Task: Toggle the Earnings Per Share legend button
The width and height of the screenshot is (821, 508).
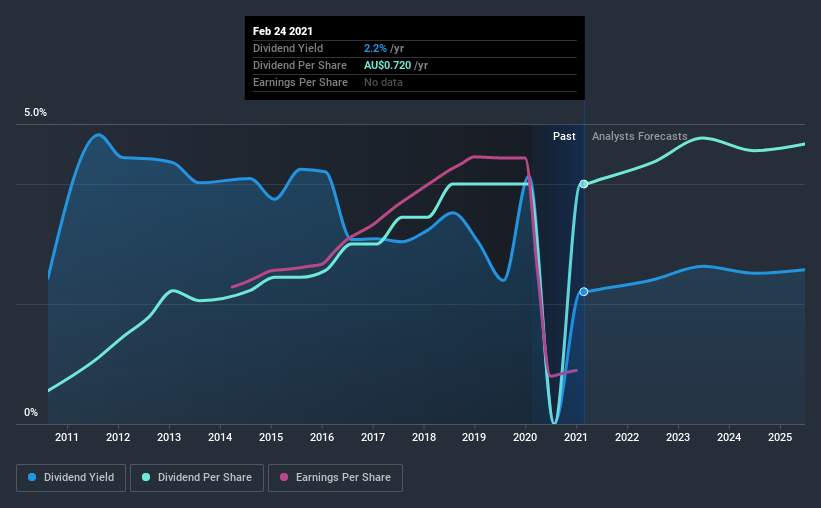Action: point(335,478)
